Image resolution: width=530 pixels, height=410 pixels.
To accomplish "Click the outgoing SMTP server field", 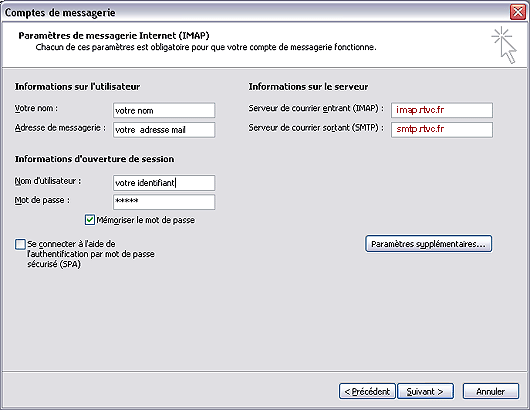I will pos(442,129).
